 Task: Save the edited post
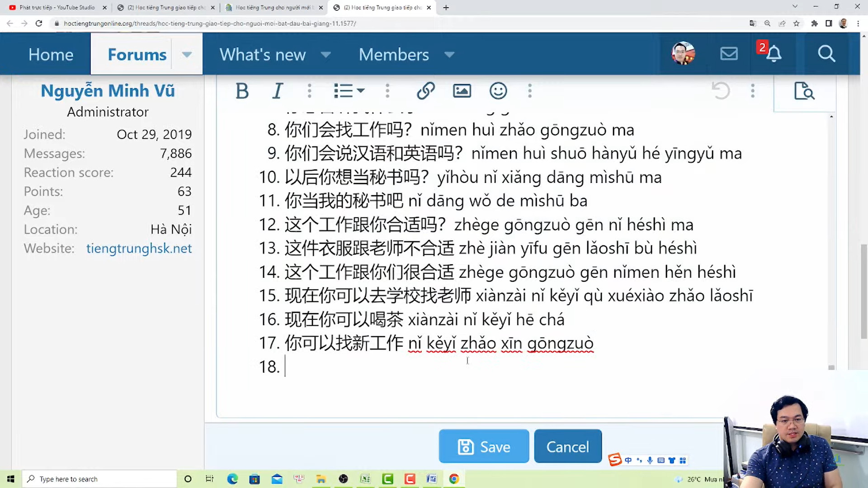[484, 446]
